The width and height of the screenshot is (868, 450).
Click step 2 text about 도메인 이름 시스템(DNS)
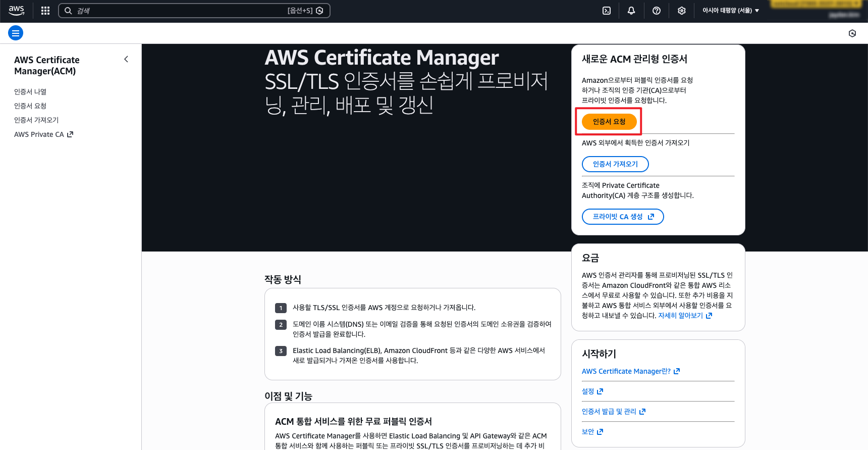click(x=422, y=329)
